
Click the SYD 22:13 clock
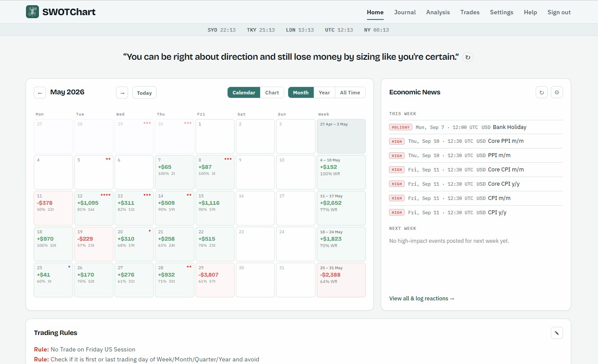pos(222,30)
